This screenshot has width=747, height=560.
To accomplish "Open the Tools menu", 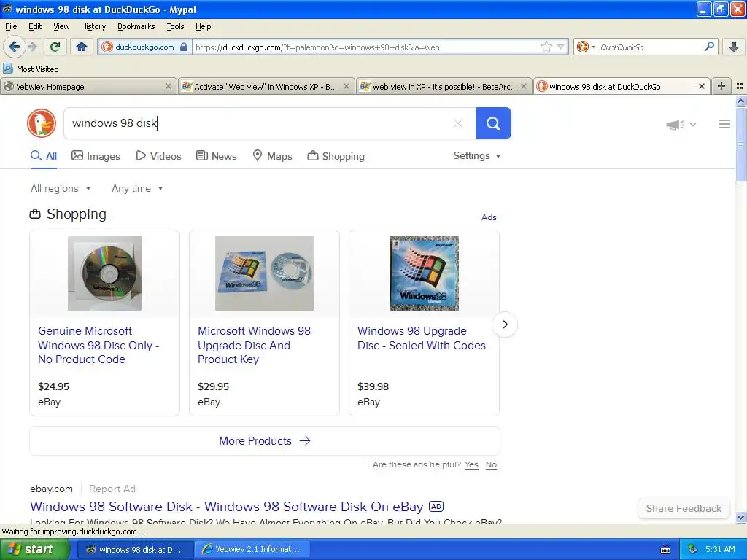I will pyautogui.click(x=175, y=26).
